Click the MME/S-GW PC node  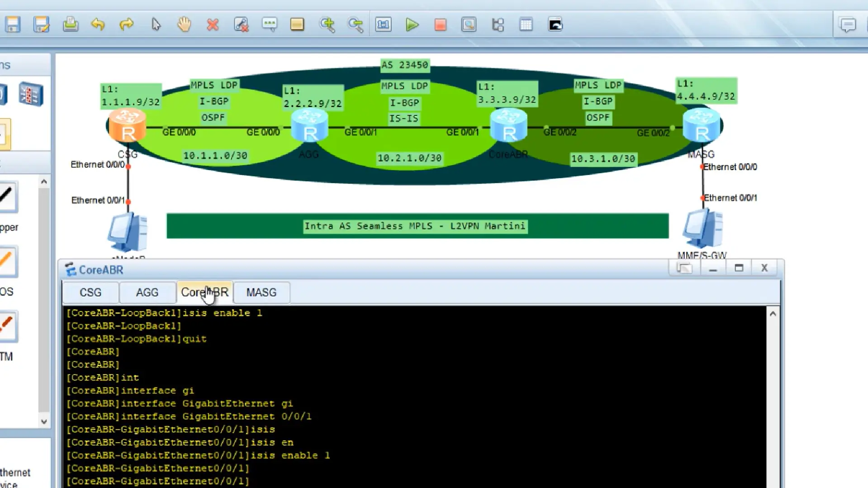pyautogui.click(x=702, y=229)
